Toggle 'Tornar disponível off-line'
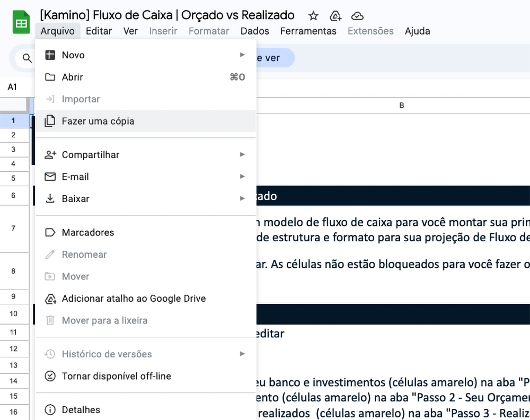530x420 pixels. pos(116,376)
